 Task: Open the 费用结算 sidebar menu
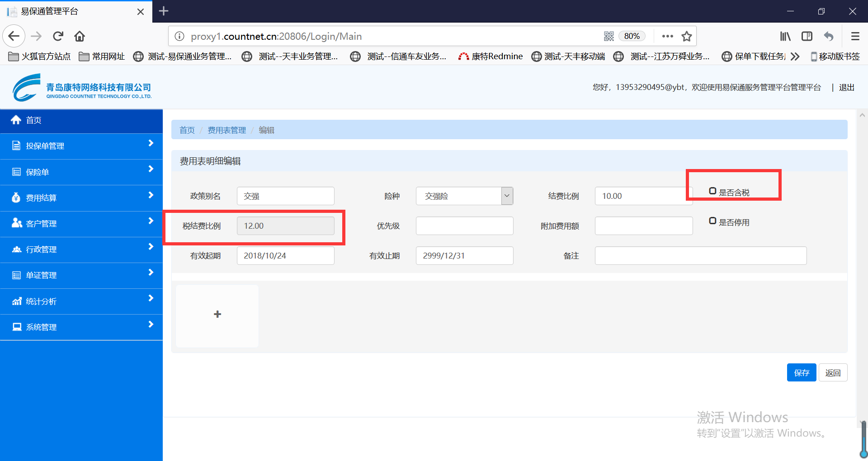[x=81, y=198]
